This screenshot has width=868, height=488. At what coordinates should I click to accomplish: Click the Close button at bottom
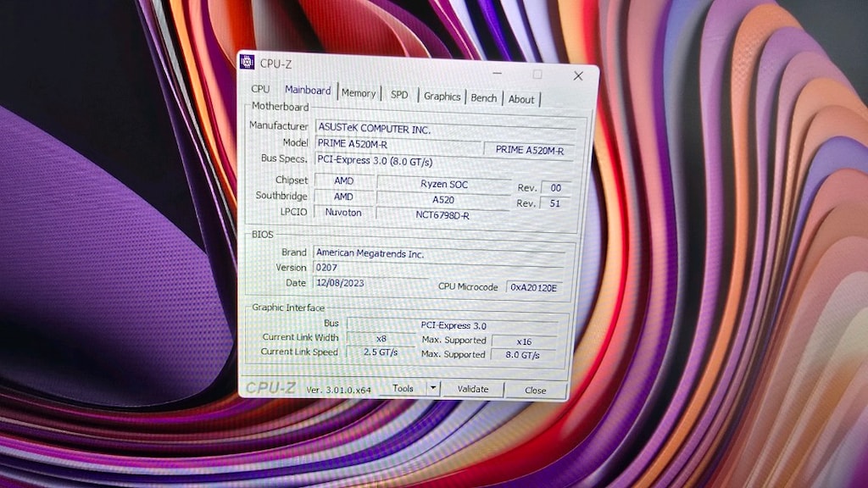(536, 391)
